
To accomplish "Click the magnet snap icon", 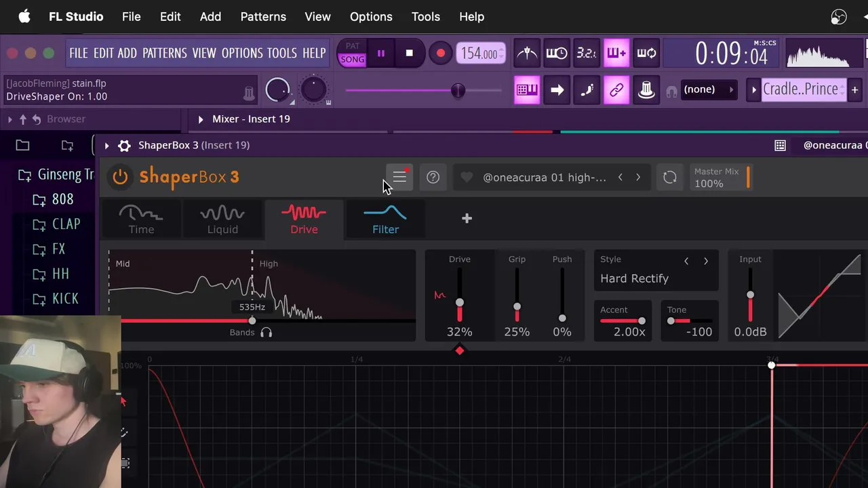I will pyautogui.click(x=671, y=91).
